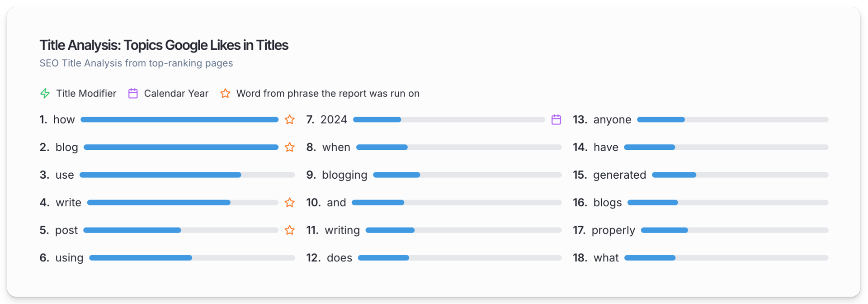Click the green lightning Title Modifier icon
This screenshot has height=304, width=868.
[45, 93]
